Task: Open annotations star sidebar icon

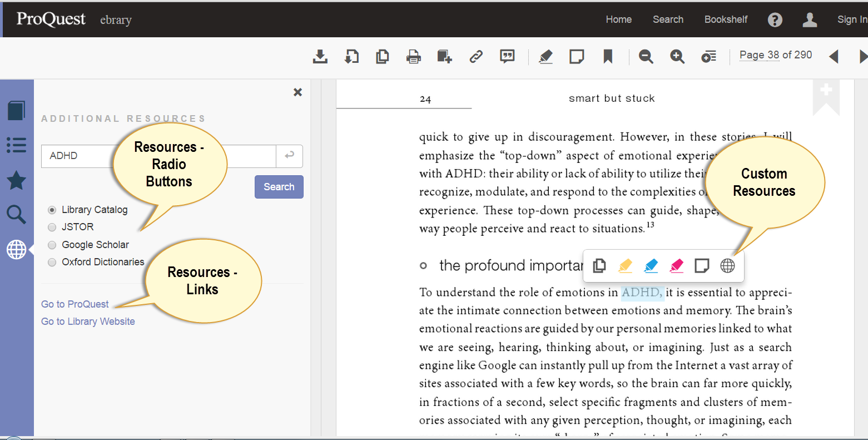Action: [16, 180]
